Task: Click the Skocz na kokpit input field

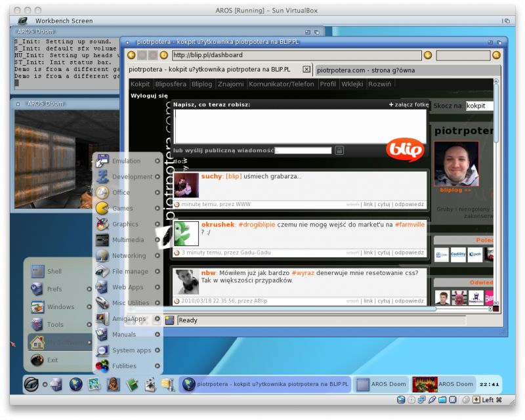Action: pos(480,106)
